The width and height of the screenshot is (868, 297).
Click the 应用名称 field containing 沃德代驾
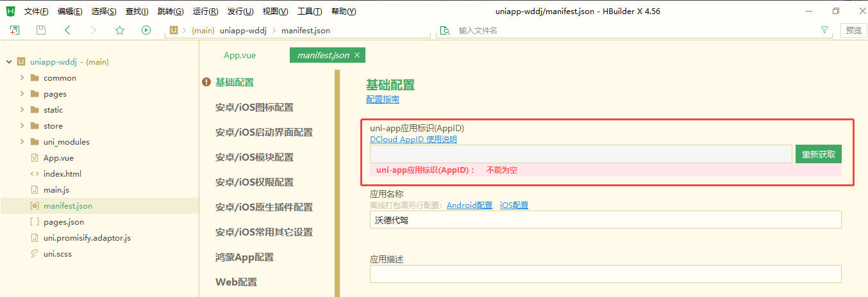tap(605, 220)
